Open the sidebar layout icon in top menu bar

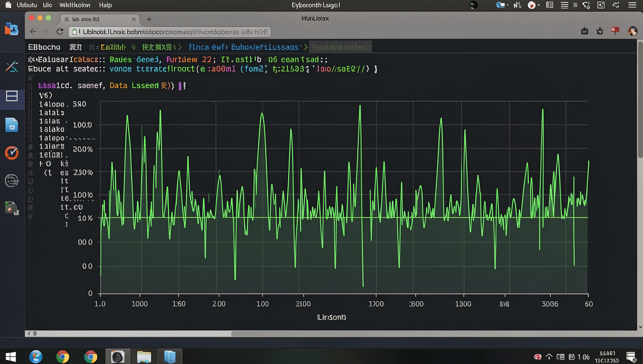550,5
